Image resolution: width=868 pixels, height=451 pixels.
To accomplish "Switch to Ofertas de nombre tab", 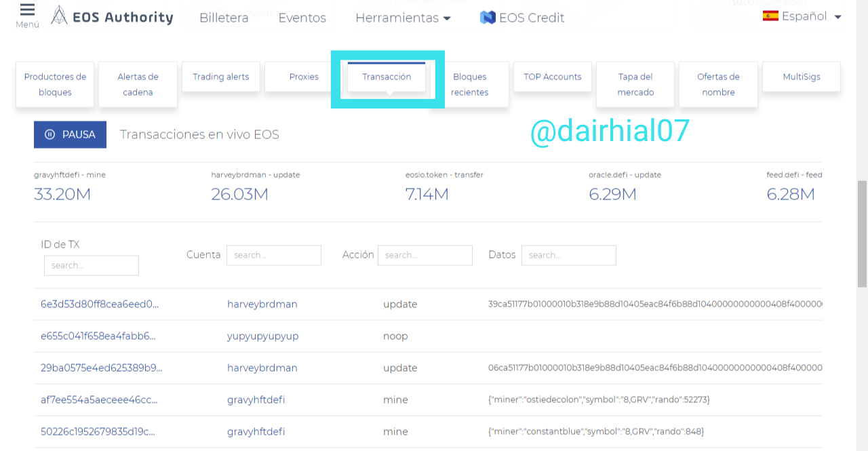I will [719, 84].
